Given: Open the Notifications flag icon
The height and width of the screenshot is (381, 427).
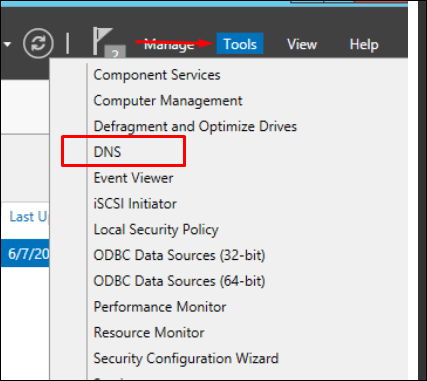Looking at the screenshot, I should point(108,43).
